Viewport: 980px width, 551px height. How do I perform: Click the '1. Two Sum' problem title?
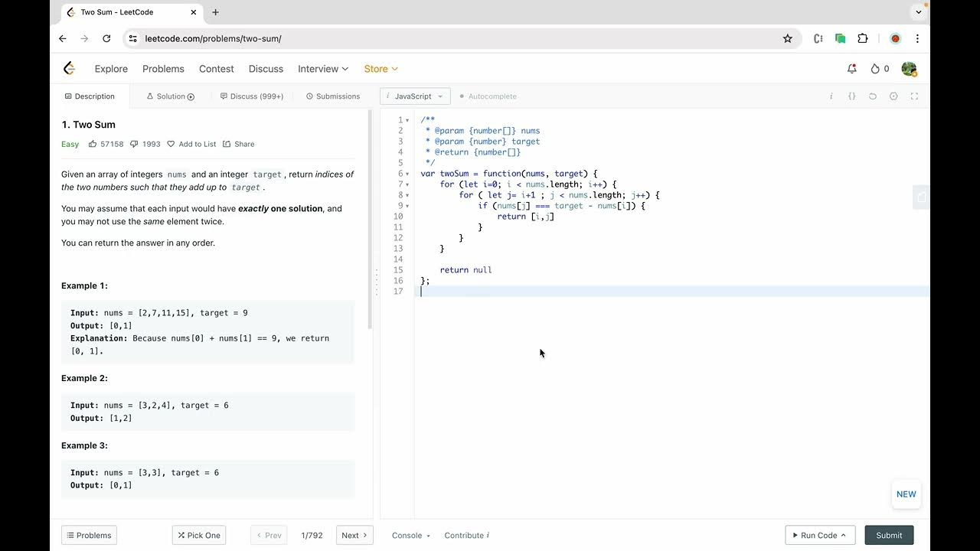coord(88,125)
